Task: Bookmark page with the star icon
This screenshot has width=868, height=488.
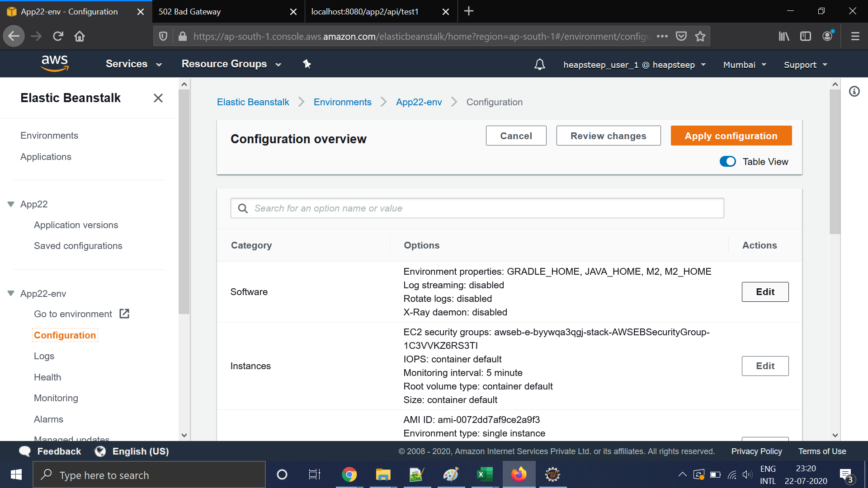Action: (700, 36)
